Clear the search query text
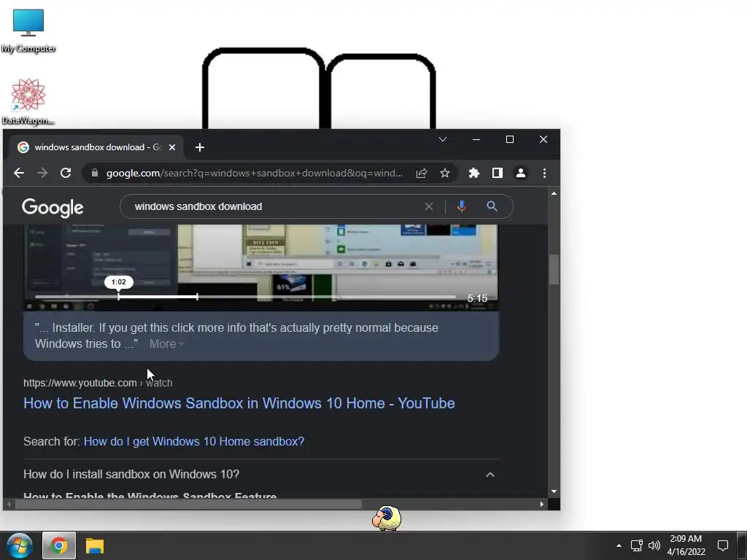747x560 pixels. click(429, 206)
